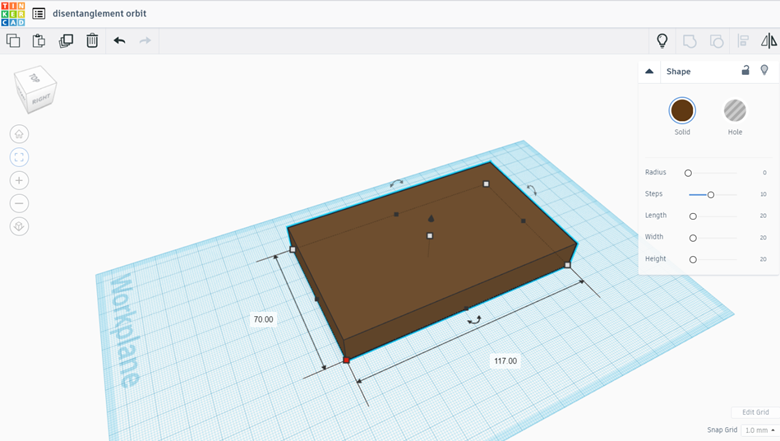This screenshot has height=441, width=780.
Task: Collapse the Shape panel
Action: pos(649,71)
